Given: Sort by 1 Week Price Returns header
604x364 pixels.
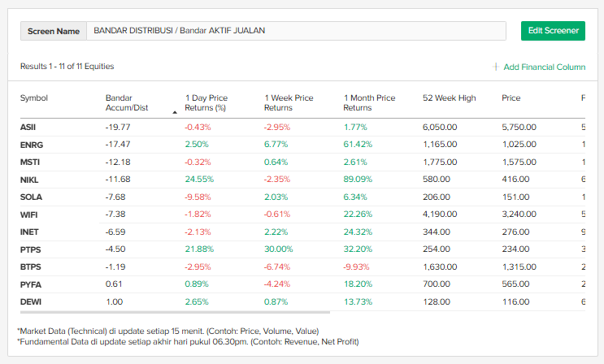Looking at the screenshot, I should click(289, 102).
